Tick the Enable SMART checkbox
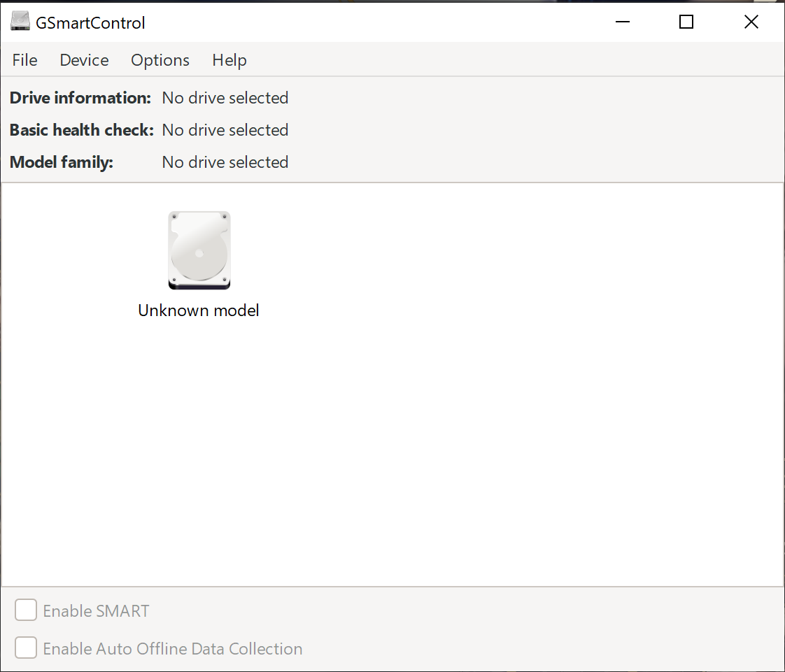This screenshot has height=672, width=785. click(x=25, y=610)
